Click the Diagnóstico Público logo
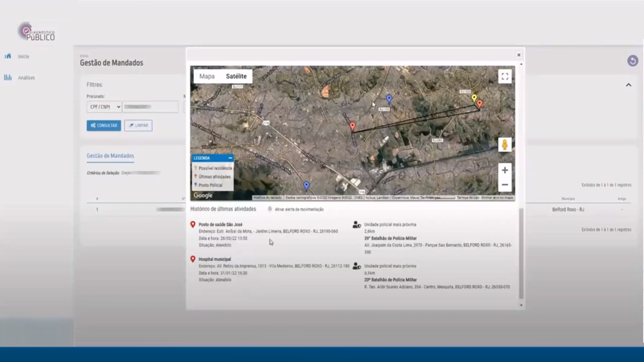 coord(37,32)
